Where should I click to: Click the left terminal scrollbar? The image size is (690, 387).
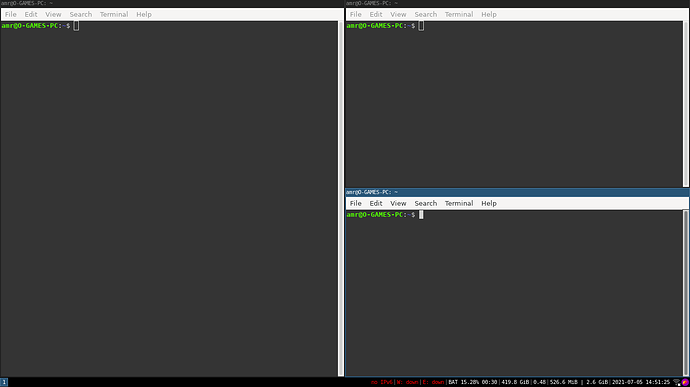click(341, 199)
